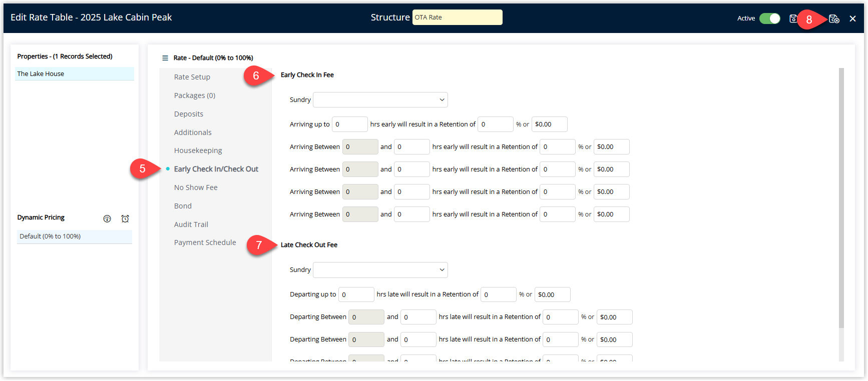868x381 pixels.
Task: Click the vertical scrollbar of the rate panel
Action: tap(841, 198)
